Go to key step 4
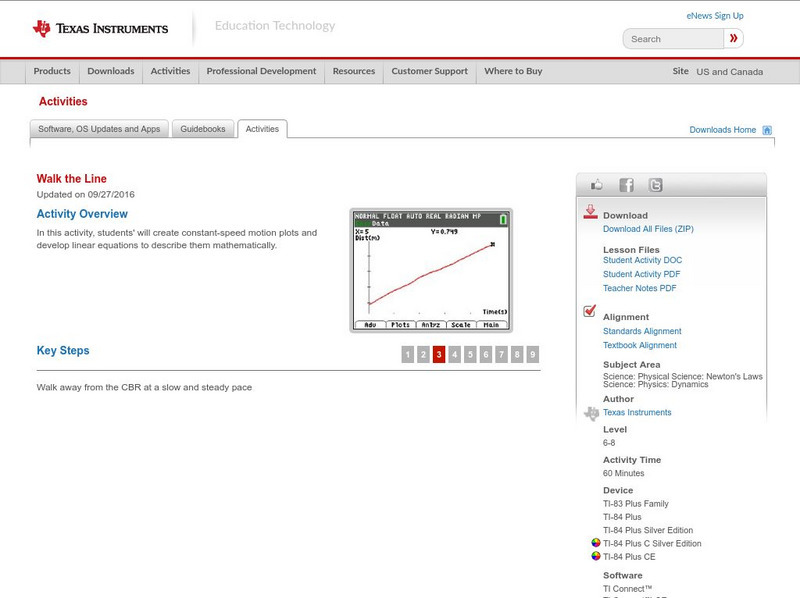Viewport: 800px width, 598px height. tap(455, 354)
